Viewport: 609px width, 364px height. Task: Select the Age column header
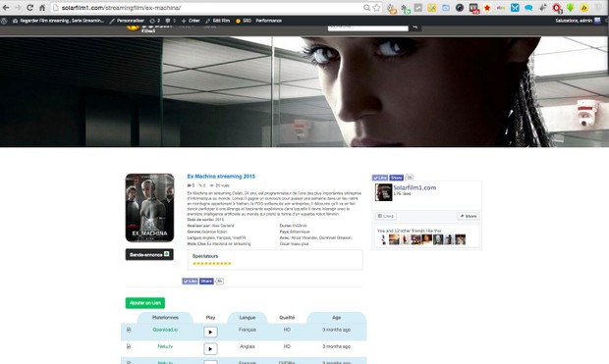coord(336,318)
